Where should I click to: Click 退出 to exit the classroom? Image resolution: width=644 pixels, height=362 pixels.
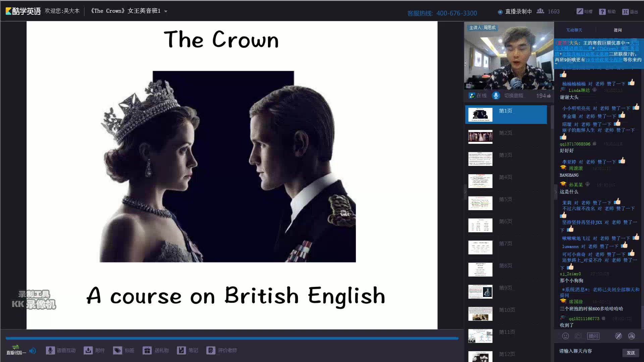point(630,11)
